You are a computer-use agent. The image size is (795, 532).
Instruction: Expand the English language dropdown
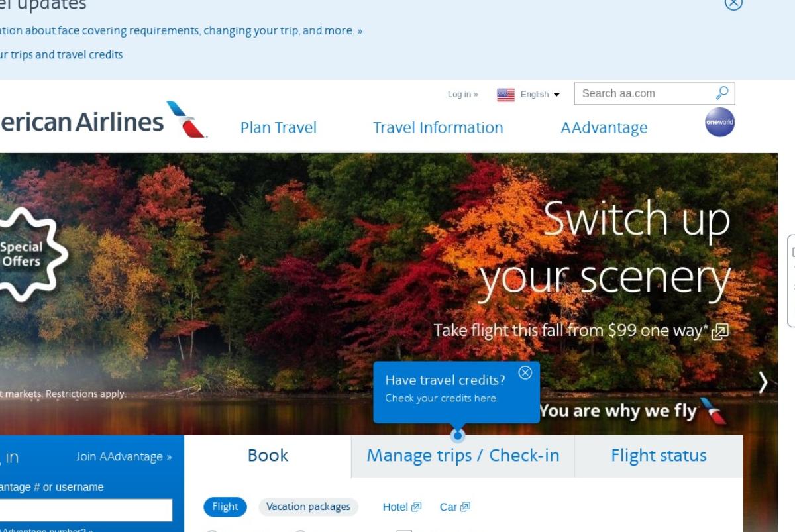point(540,94)
